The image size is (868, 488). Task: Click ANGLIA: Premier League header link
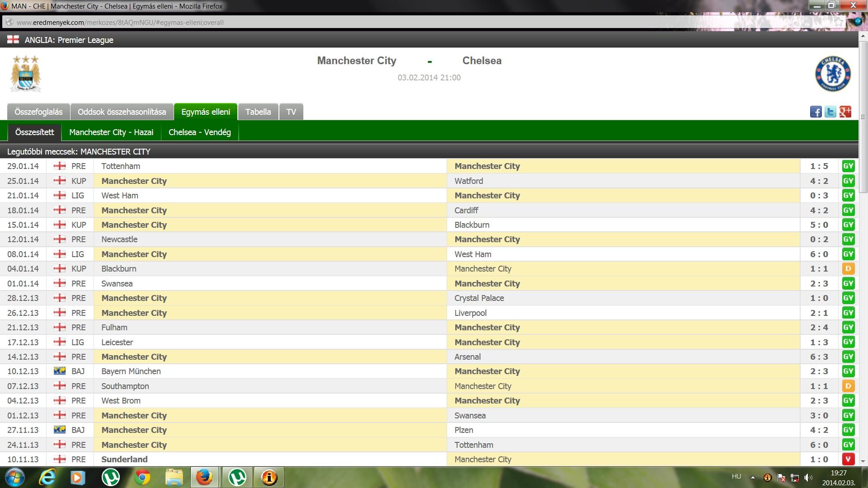pos(69,40)
